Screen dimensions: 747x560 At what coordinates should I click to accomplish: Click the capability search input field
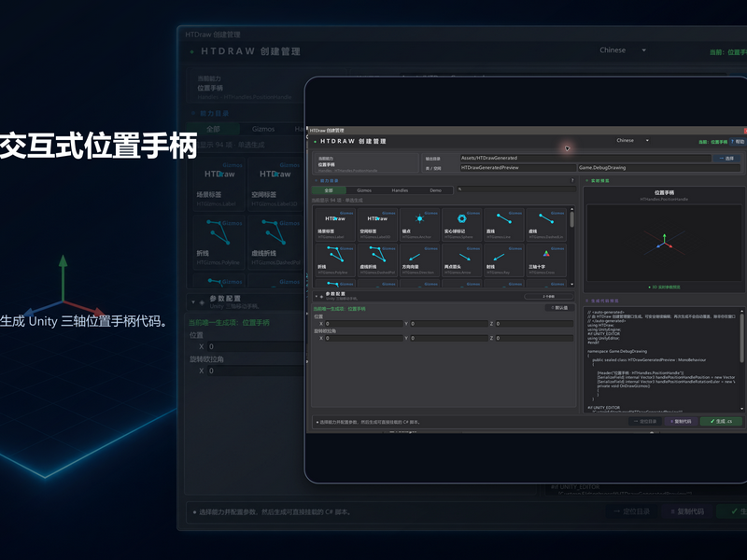coord(516,189)
